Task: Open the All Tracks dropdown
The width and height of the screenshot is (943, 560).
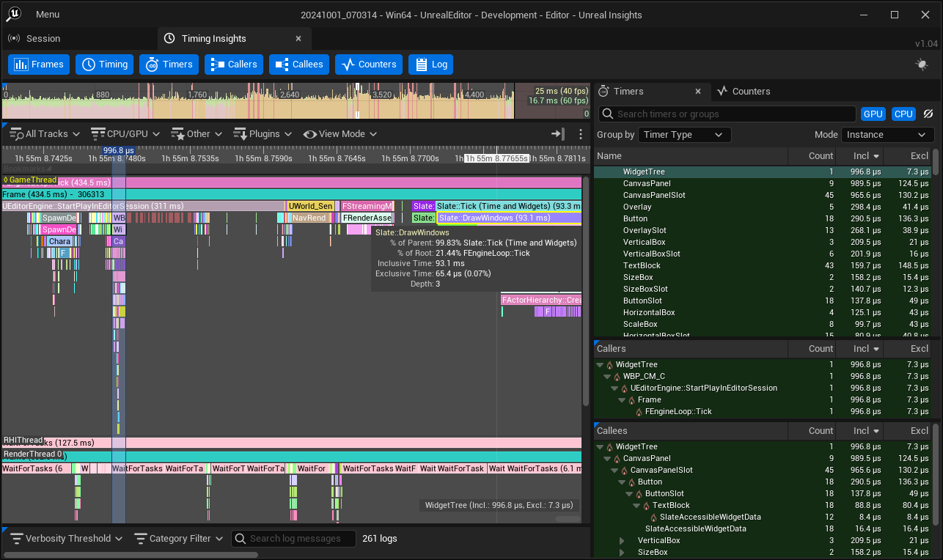Action: [45, 134]
